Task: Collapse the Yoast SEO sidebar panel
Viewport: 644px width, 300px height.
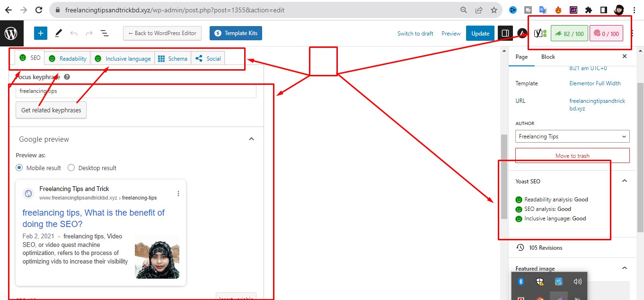Action: [624, 181]
